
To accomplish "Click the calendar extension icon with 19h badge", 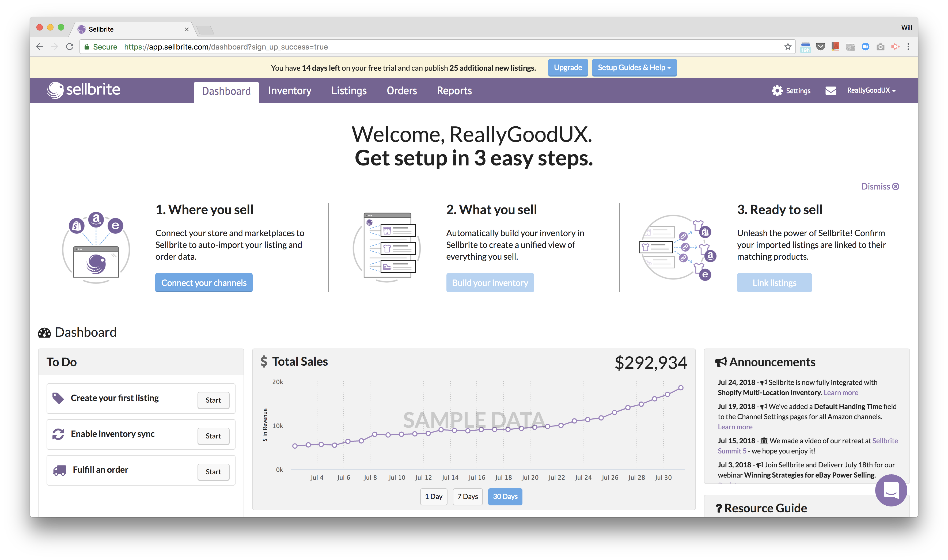I will pos(805,47).
